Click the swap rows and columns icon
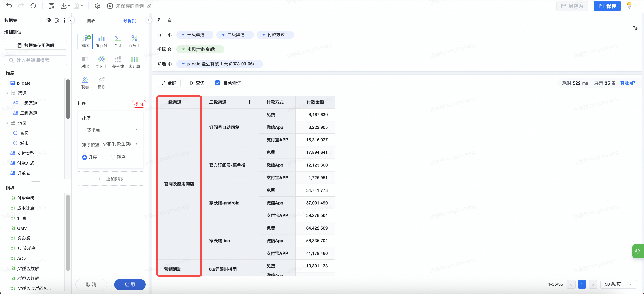Viewport: 644px width, 294px height. click(635, 28)
